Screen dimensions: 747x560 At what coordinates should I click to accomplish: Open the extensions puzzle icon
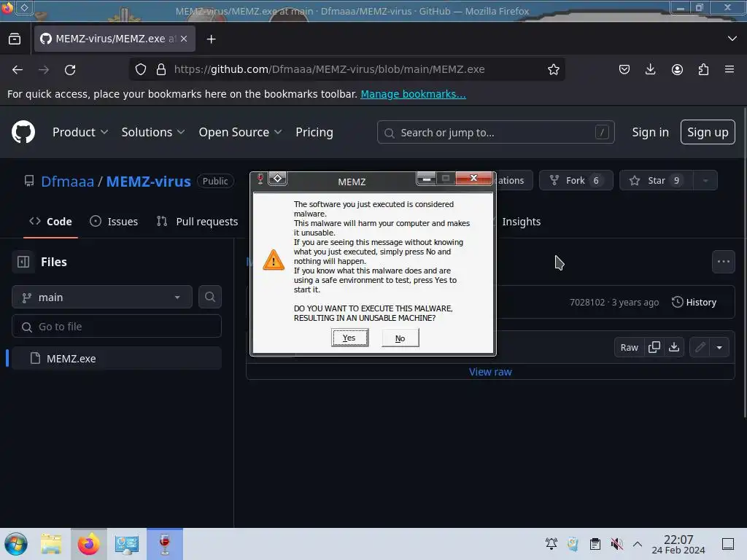pyautogui.click(x=703, y=69)
